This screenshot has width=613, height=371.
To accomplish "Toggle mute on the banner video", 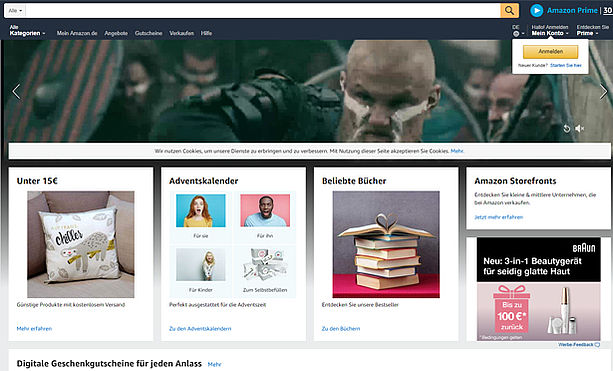I will pyautogui.click(x=580, y=128).
